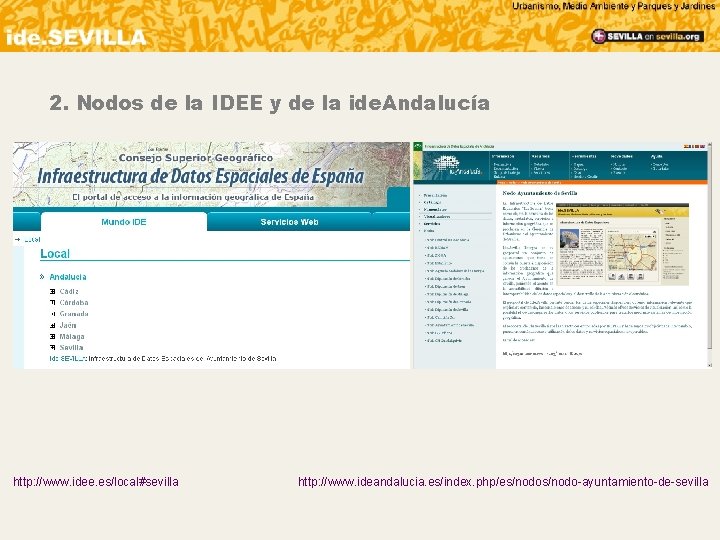
Task: Click the ideAndalucía page vertical scrollbar
Action: click(x=709, y=255)
